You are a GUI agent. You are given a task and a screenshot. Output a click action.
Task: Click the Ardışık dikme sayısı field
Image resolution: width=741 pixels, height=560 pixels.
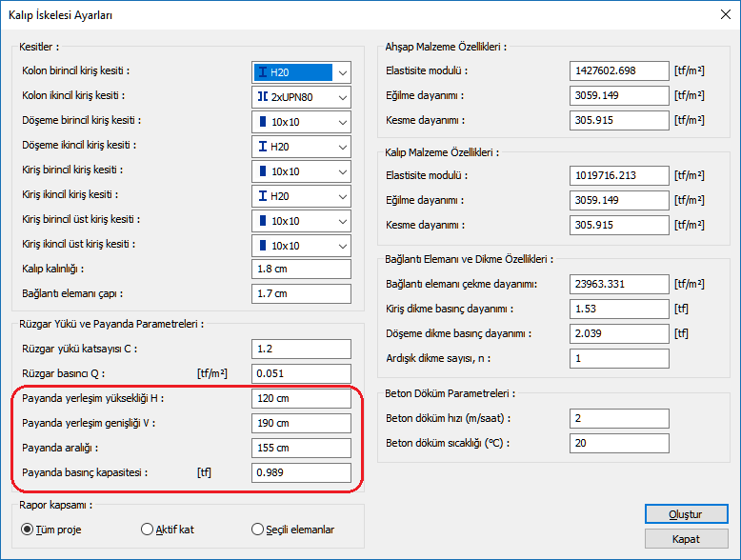(617, 358)
